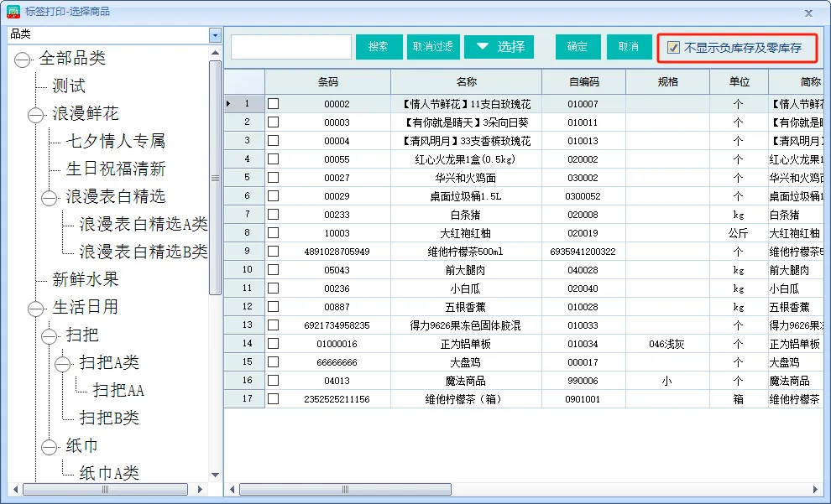
Task: Close the 标签打印-选择商品 dialog
Action: 808,13
